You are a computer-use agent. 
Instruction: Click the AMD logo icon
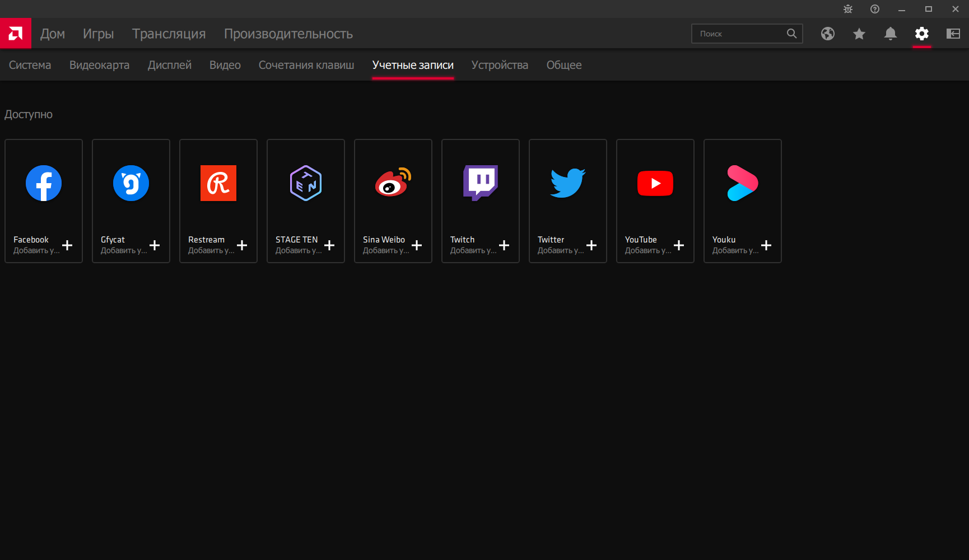coord(16,34)
